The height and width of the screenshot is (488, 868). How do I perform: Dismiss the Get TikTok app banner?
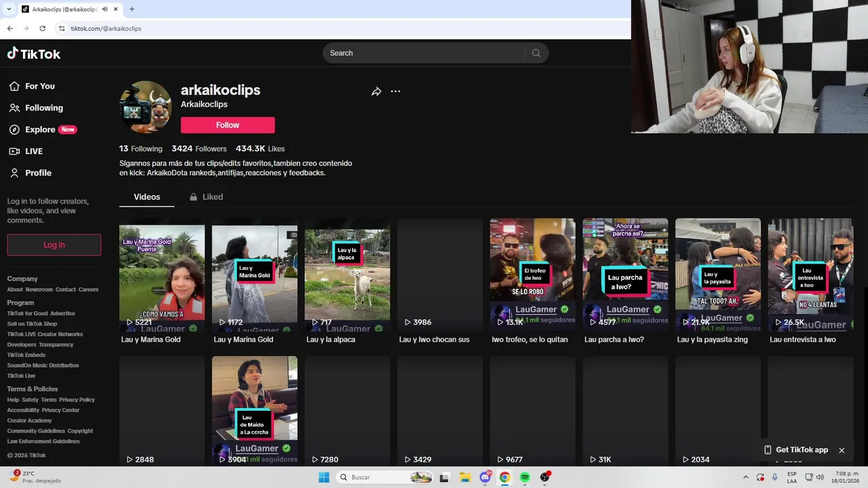842,450
